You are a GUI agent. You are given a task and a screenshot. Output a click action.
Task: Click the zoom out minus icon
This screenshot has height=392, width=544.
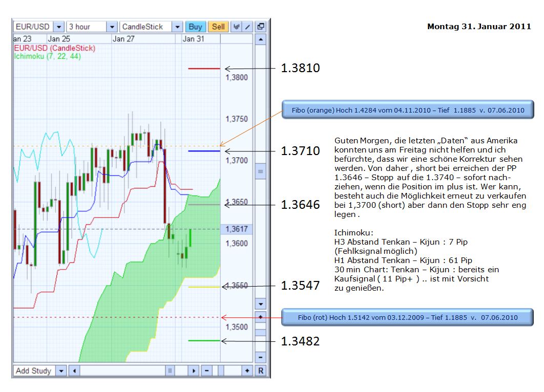click(206, 370)
